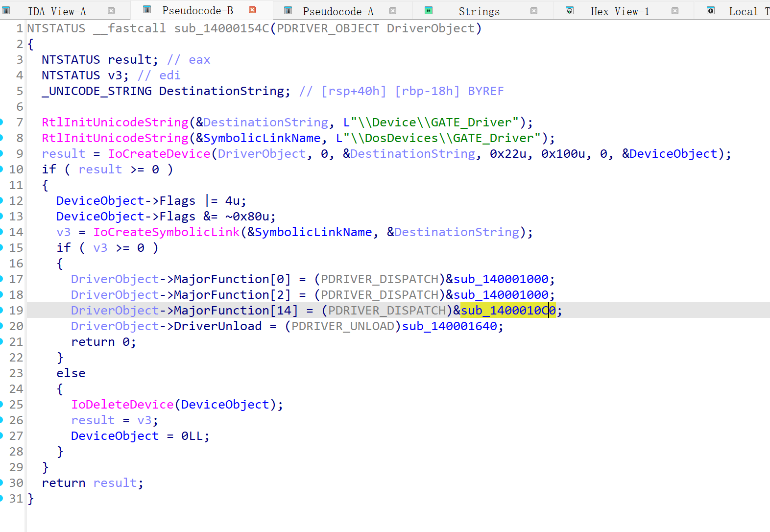Switch to the Hex View-1 tab
Image resolution: width=770 pixels, height=532 pixels.
point(620,11)
